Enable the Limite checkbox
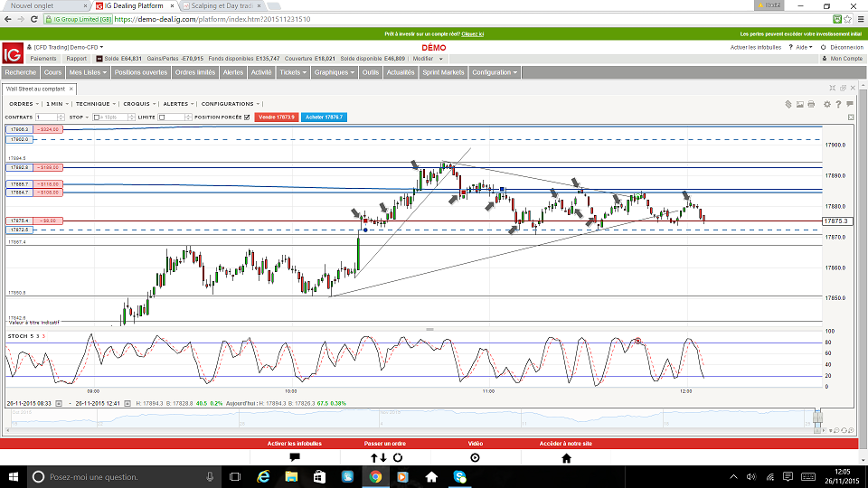The width and height of the screenshot is (868, 488). (x=162, y=117)
